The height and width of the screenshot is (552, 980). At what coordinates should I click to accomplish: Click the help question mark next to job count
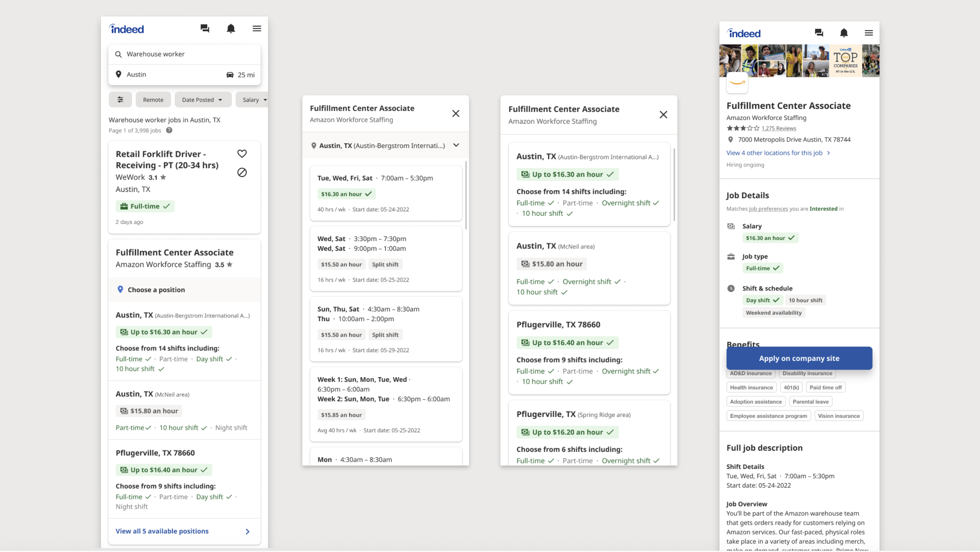coord(169,130)
